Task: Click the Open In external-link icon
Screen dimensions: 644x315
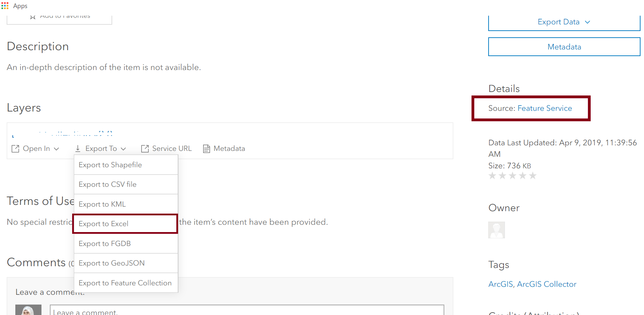Action: click(x=15, y=149)
